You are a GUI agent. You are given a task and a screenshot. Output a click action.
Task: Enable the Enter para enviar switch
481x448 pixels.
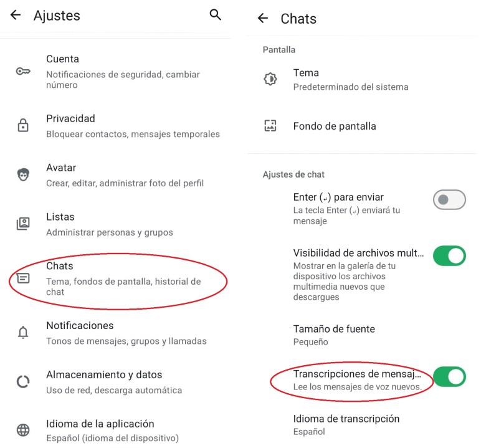(449, 200)
